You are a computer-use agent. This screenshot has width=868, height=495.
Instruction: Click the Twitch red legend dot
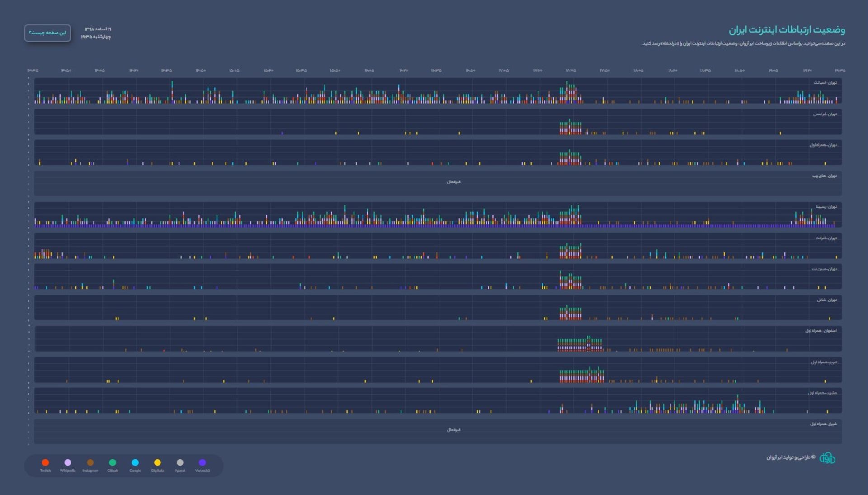pos(45,462)
